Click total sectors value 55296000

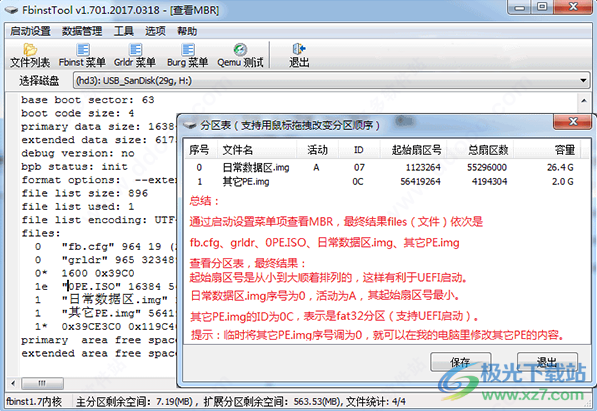point(487,167)
